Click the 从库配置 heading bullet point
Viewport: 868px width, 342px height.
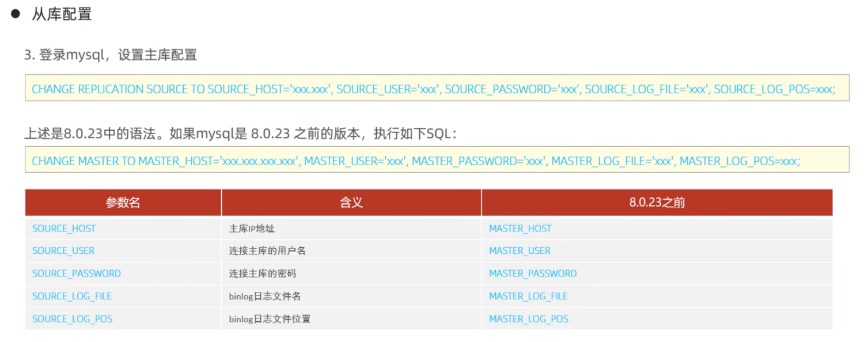pos(16,14)
